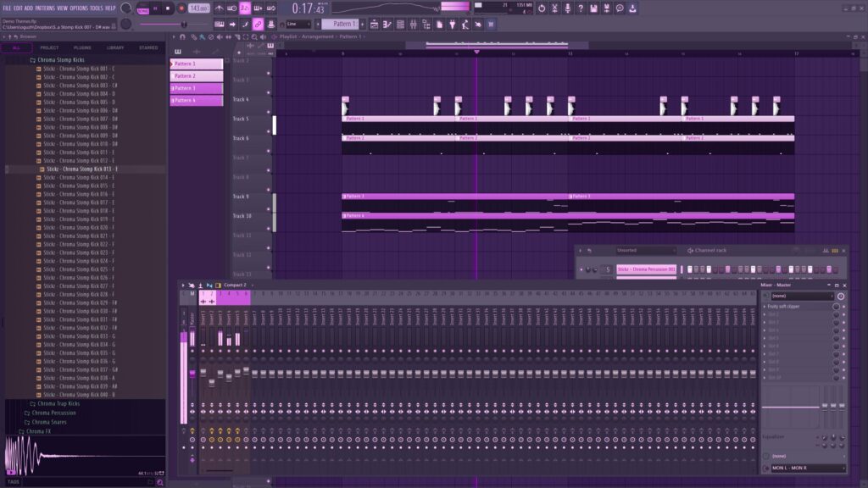Viewport: 868px width, 488px height.
Task: Toggle the link-to-controller chain icon
Action: [258, 25]
